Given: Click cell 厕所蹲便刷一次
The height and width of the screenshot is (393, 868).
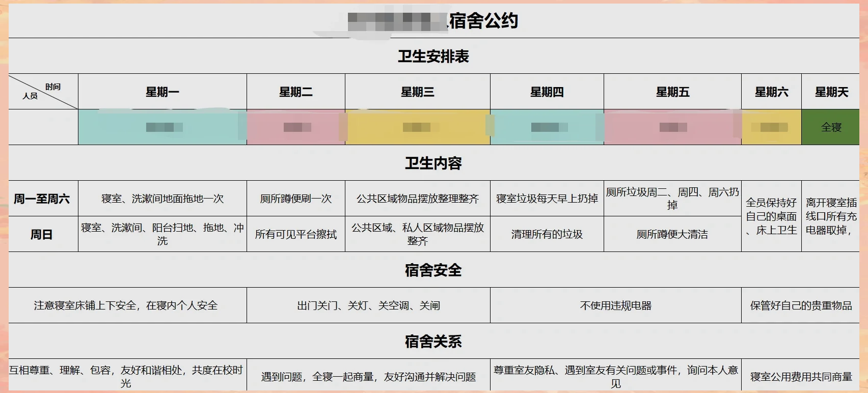Looking at the screenshot, I should coord(296,199).
